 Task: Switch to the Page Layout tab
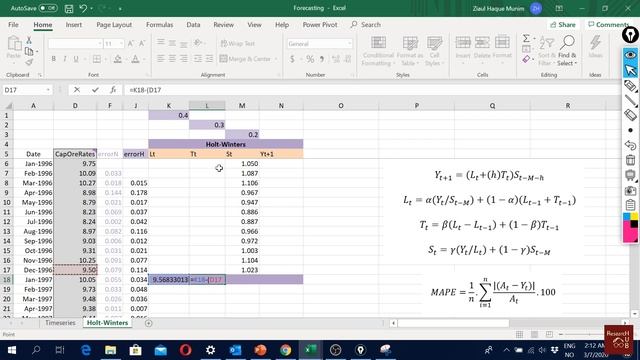pyautogui.click(x=114, y=24)
